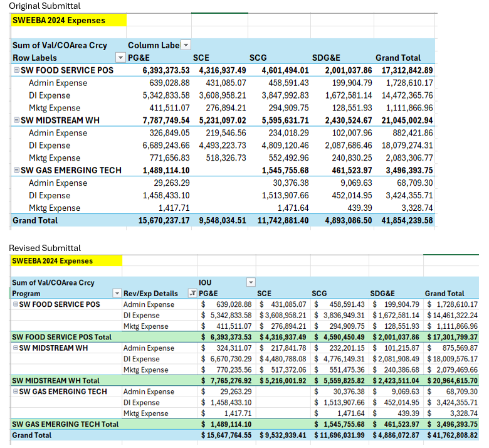Viewport: 489px width, 448px height.
Task: Click cell $17,301,799.37 in revised table
Action: (x=452, y=337)
